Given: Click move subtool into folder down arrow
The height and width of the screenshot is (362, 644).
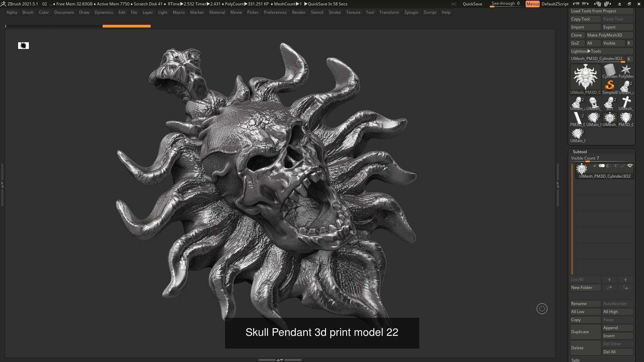Looking at the screenshot, I should point(626,288).
